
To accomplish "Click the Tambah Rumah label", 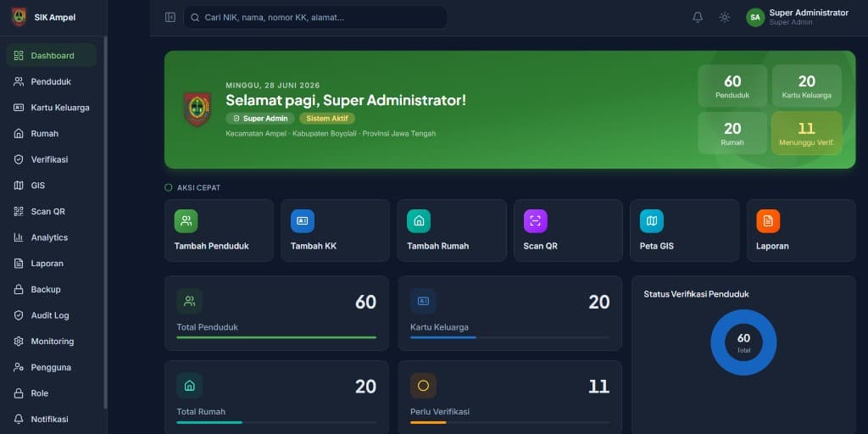I will pos(438,246).
